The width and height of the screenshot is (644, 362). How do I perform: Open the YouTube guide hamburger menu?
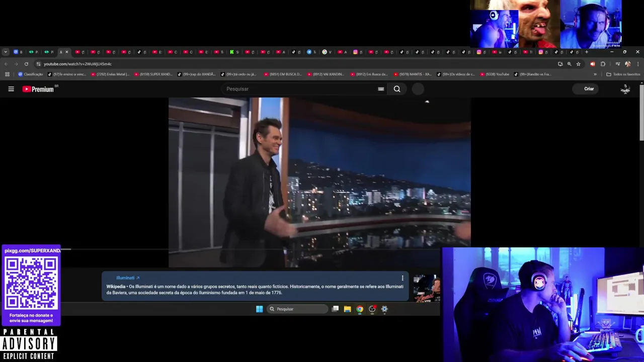[11, 89]
